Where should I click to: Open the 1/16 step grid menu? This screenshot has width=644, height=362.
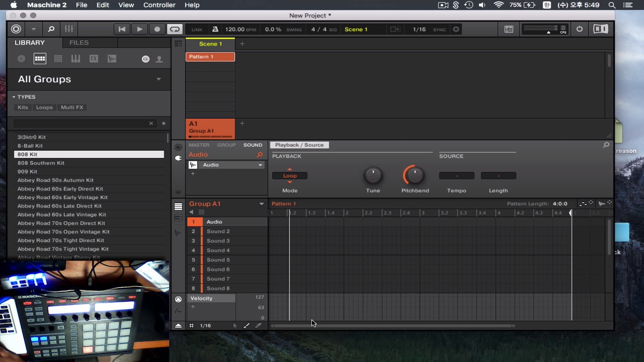(205, 326)
